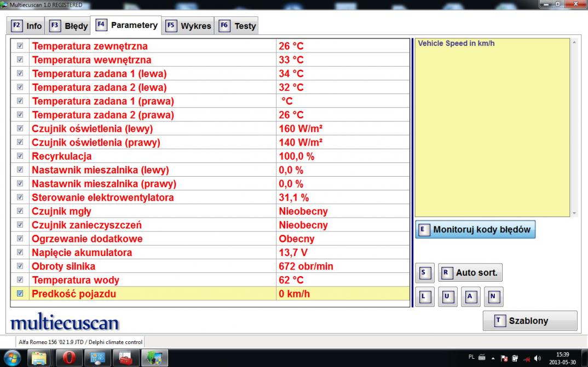Click '160 W/m²' sensor value
The width and height of the screenshot is (588, 367).
tap(301, 129)
